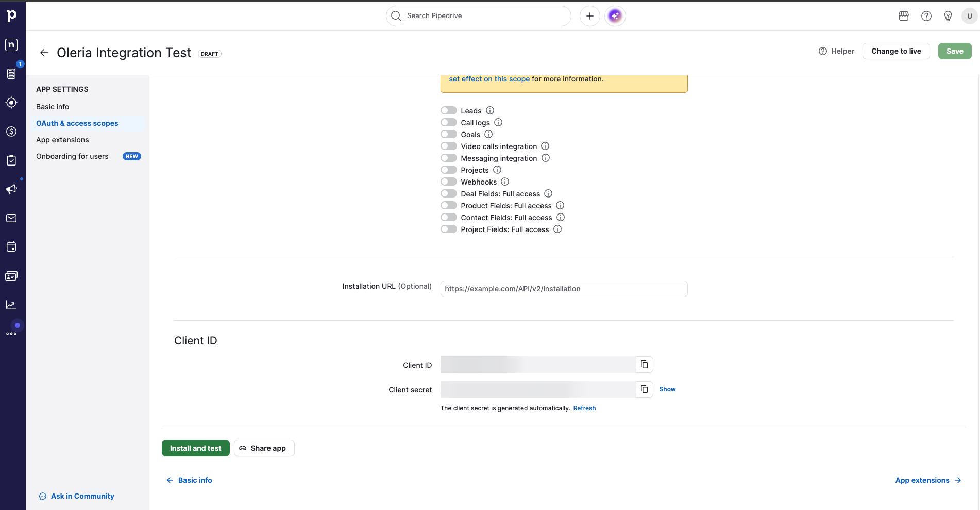Open the target radar sidebar icon
Screen dimensions: 980x510
(x=11, y=103)
